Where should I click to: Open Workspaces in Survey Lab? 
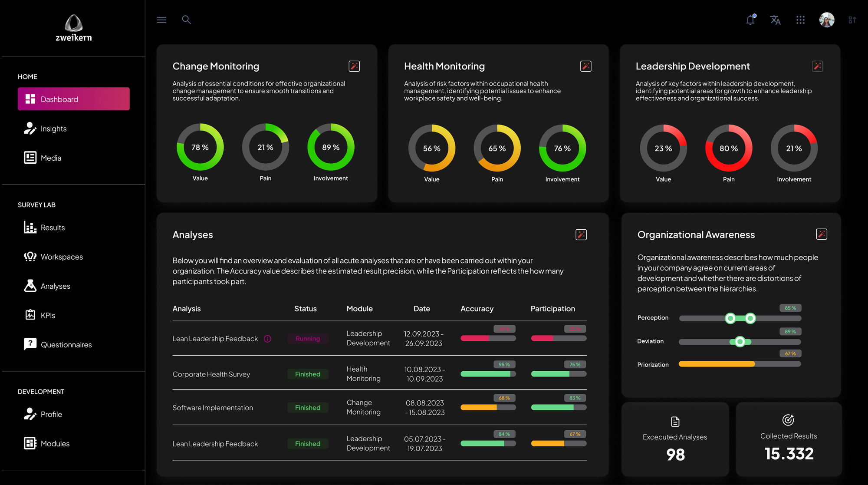[62, 257]
